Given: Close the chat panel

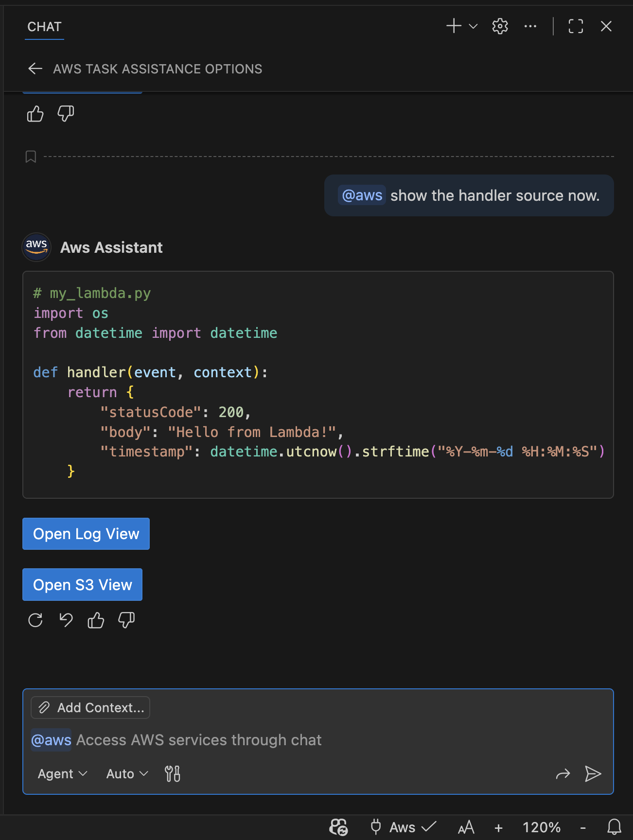Looking at the screenshot, I should coord(606,26).
